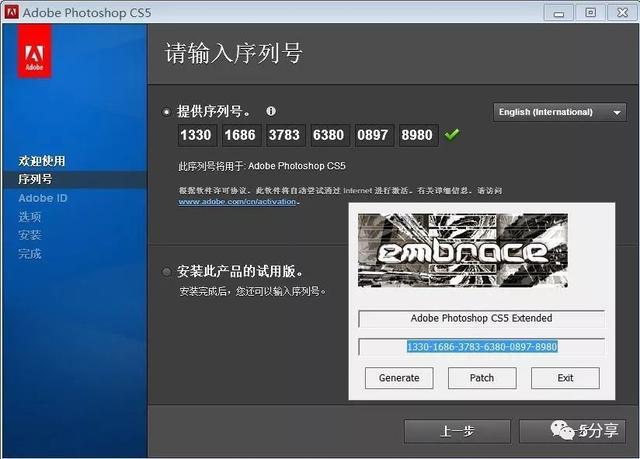
Task: Click the 请输入序列号 heading
Action: tap(233, 53)
